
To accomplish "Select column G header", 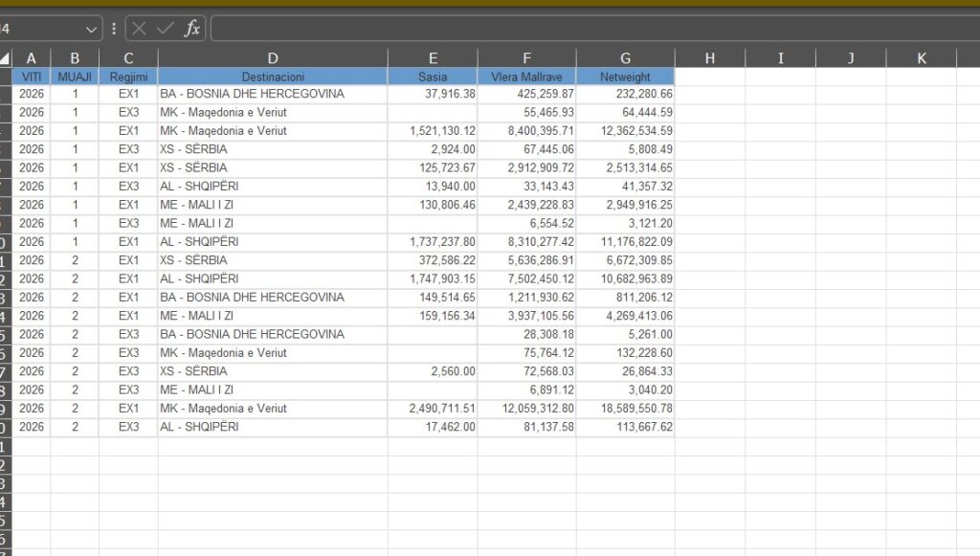I will point(625,58).
